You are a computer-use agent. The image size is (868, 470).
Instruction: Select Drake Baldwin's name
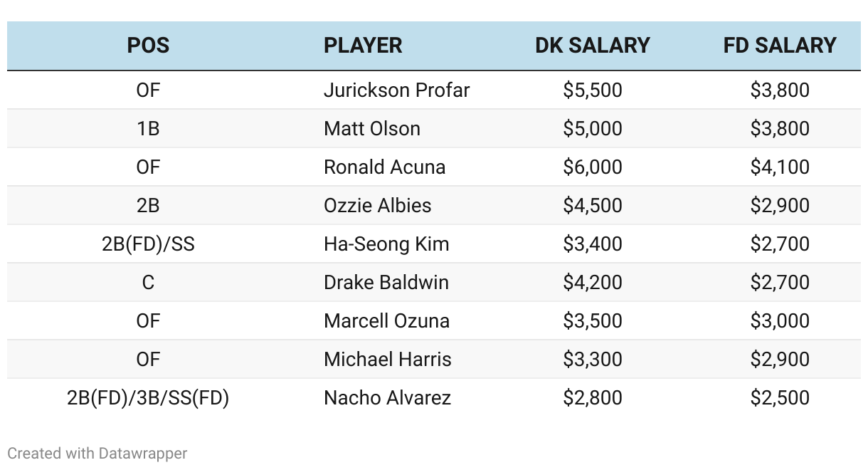(386, 283)
